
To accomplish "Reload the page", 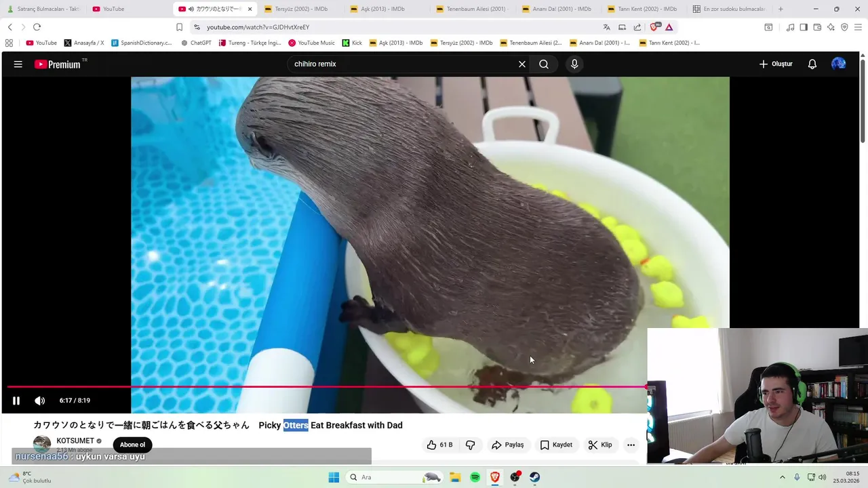I will point(37,27).
